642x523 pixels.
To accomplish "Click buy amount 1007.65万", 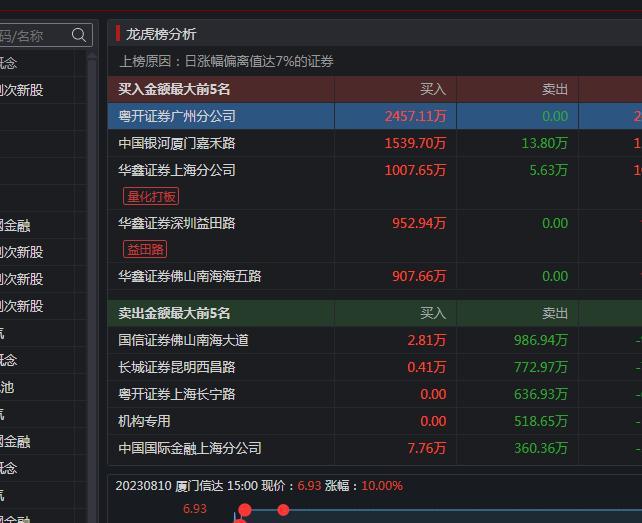I will [415, 170].
